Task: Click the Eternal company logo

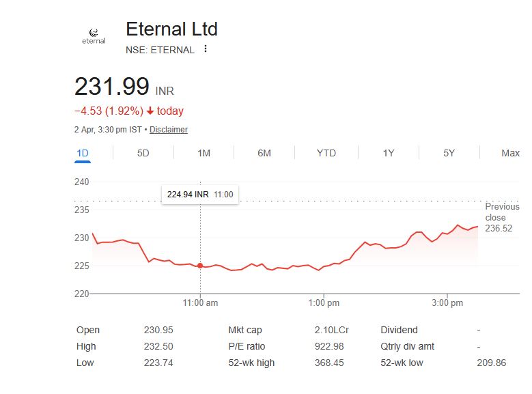Action: 94,36
